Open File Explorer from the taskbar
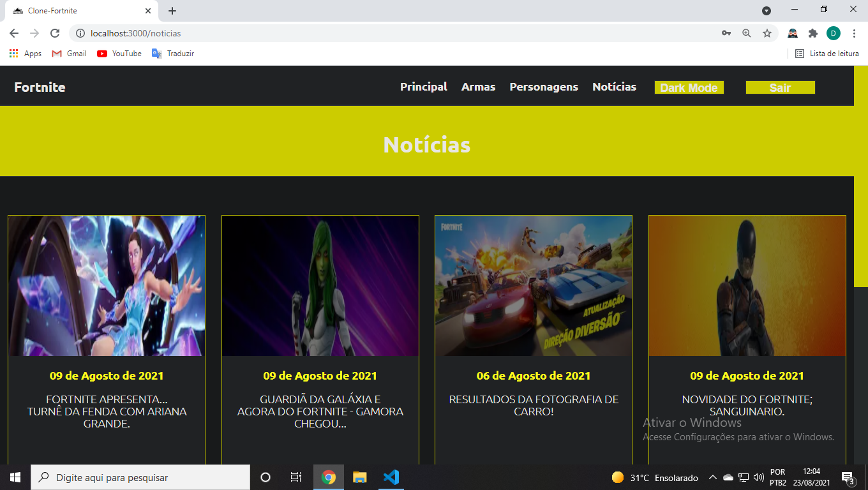This screenshot has width=868, height=490. pos(360,477)
